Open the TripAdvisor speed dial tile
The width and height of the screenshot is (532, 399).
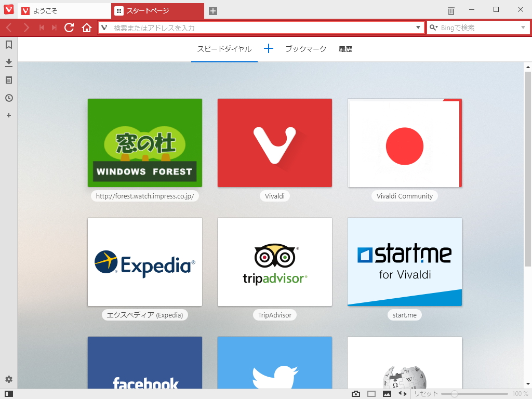[275, 262]
